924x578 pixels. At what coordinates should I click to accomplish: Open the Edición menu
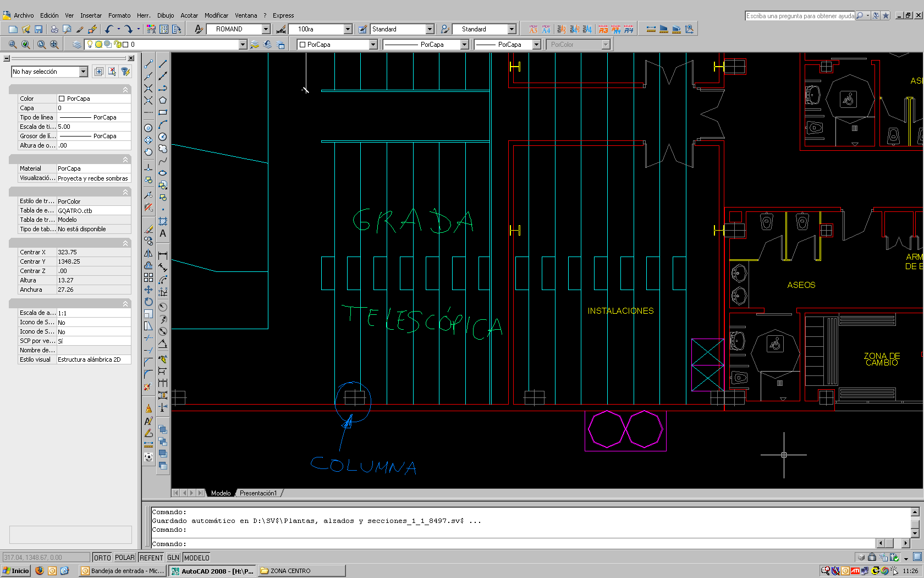point(50,15)
